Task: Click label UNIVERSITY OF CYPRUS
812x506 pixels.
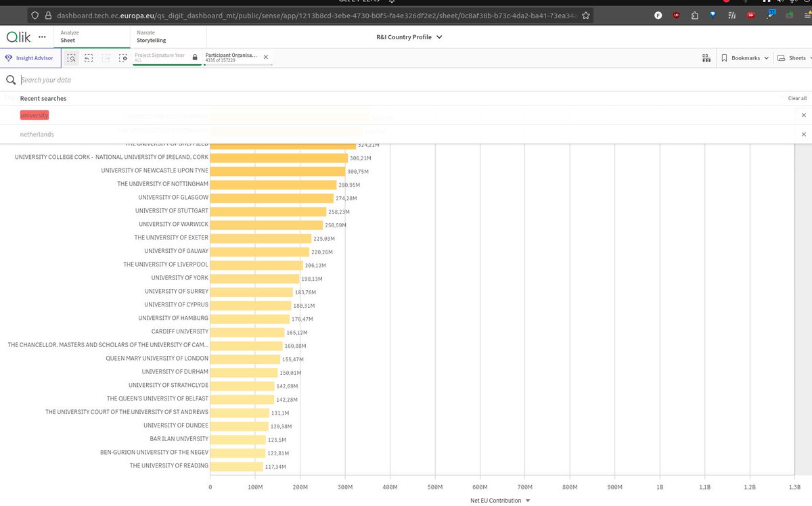Action: tap(177, 304)
